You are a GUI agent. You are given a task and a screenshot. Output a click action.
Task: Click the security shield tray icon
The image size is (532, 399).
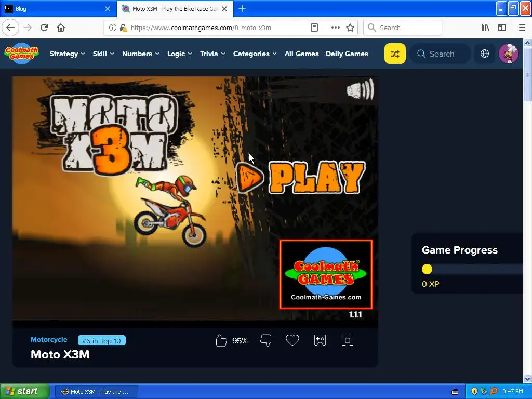coord(474,391)
